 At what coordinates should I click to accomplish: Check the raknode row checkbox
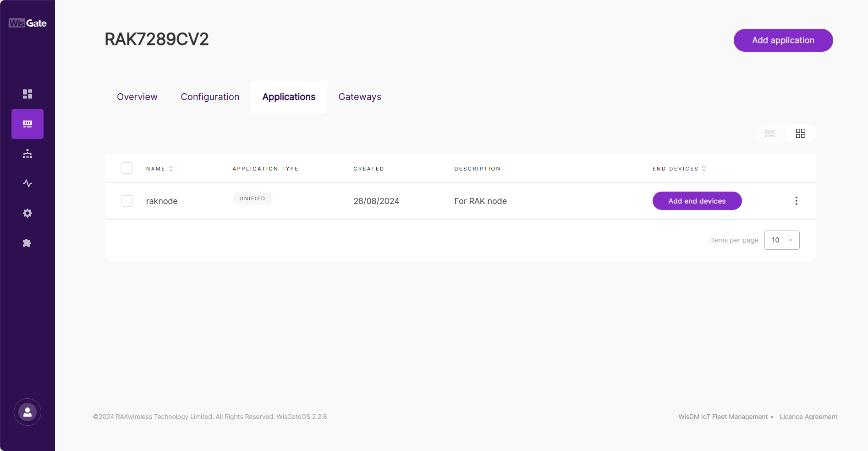point(127,201)
